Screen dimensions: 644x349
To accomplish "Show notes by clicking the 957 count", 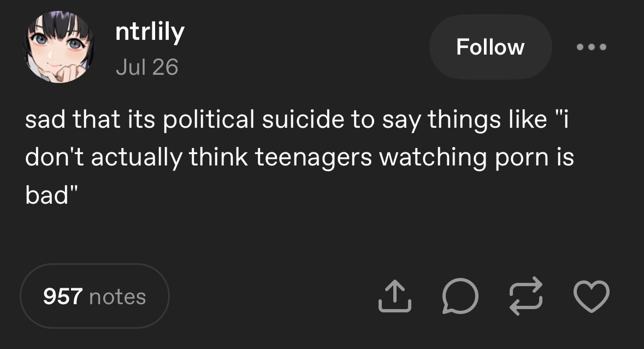I will coord(63,297).
